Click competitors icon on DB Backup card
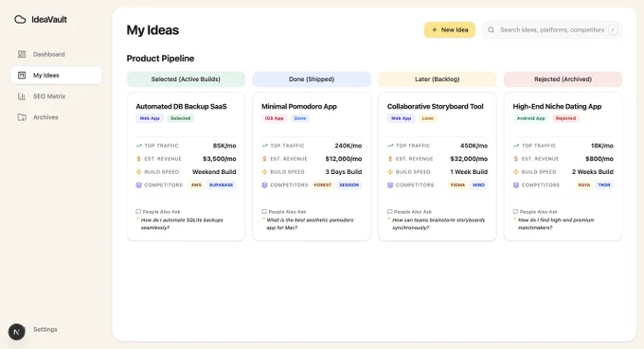The width and height of the screenshot is (644, 349). tap(139, 185)
